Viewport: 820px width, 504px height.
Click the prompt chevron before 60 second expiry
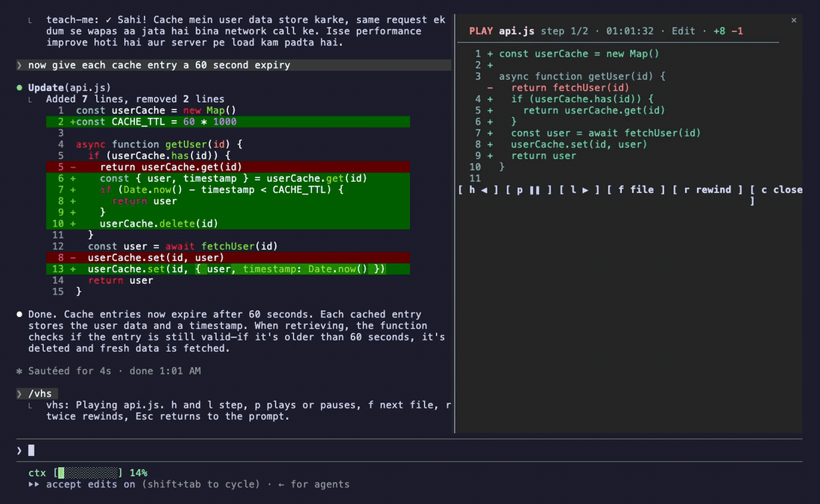[19, 65]
